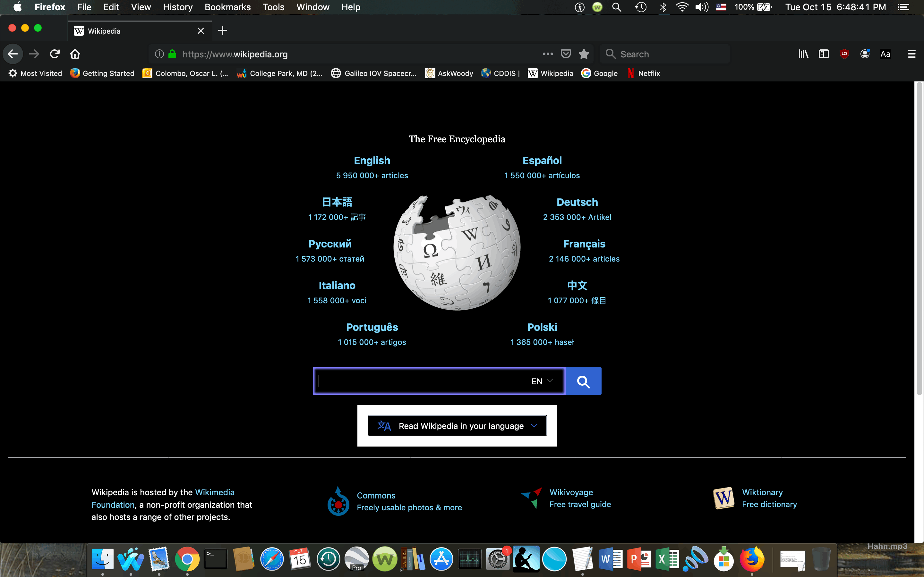
Task: Open the Library toolbar icon
Action: pos(803,54)
